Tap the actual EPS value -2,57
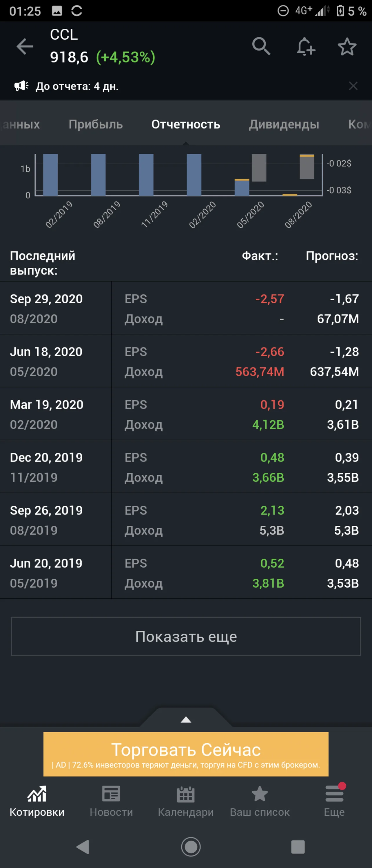This screenshot has width=372, height=868. [x=270, y=299]
